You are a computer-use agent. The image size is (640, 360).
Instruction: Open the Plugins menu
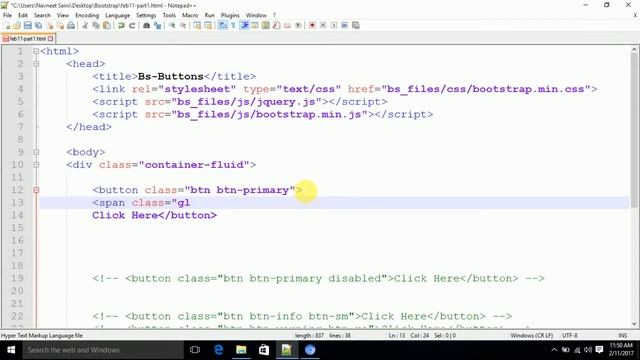(230, 15)
